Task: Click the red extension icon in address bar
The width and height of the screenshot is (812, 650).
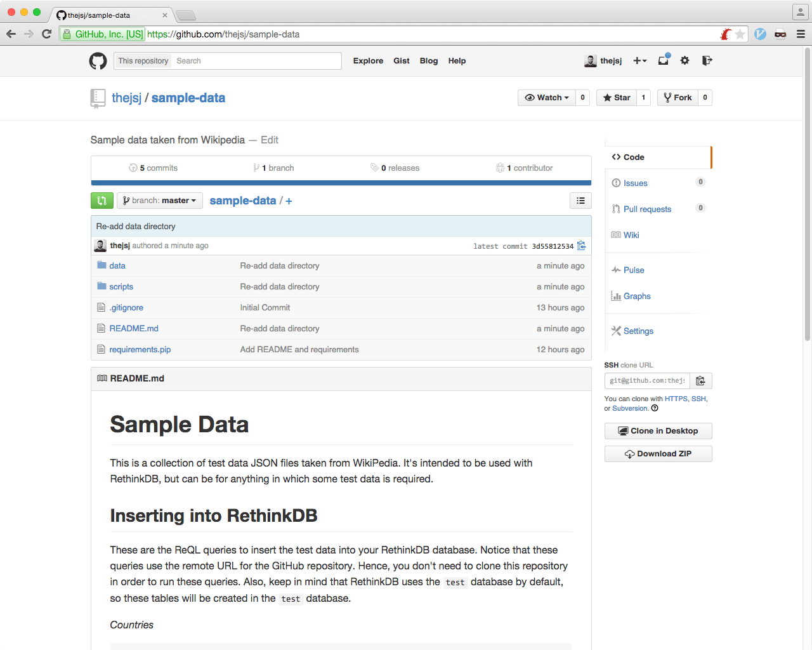Action: tap(726, 34)
